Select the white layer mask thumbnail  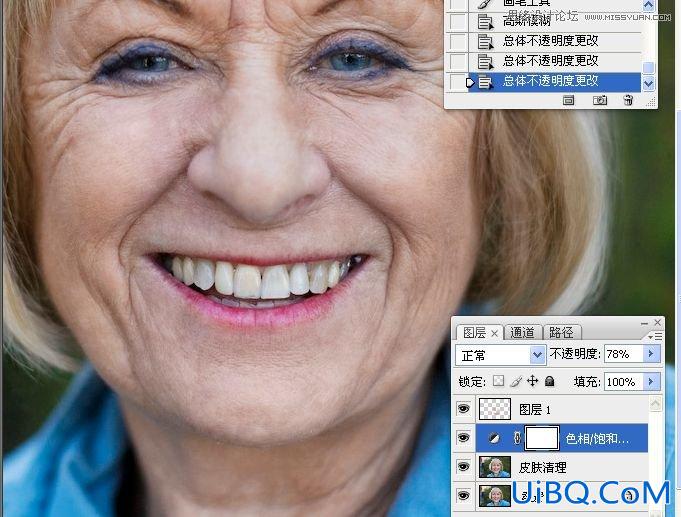(542, 438)
